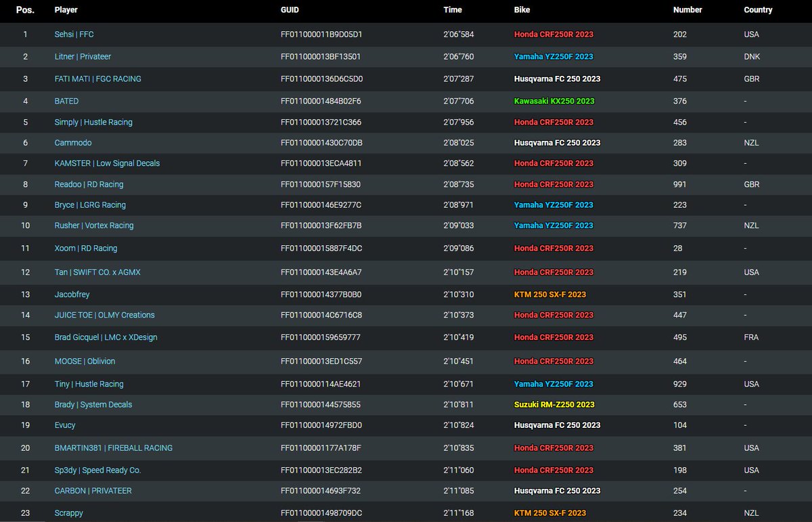Click Tan | SWIFT CO. x AGMX link
The width and height of the screenshot is (812, 522).
pyautogui.click(x=97, y=272)
